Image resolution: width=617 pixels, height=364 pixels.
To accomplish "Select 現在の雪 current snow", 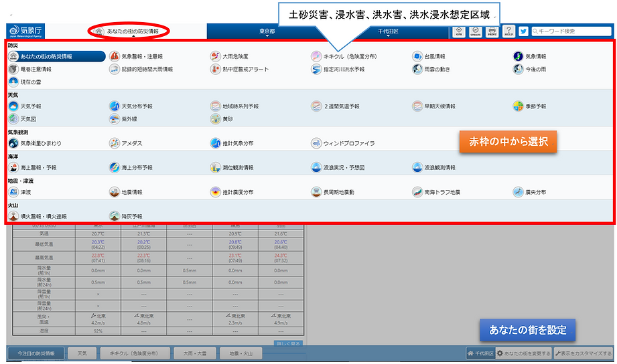I will 25,82.
